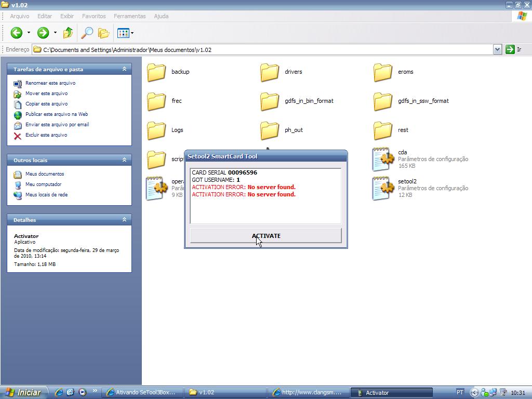Screen dimensions: 532x399
Task: Open the Ferramentas menu
Action: pyautogui.click(x=129, y=16)
